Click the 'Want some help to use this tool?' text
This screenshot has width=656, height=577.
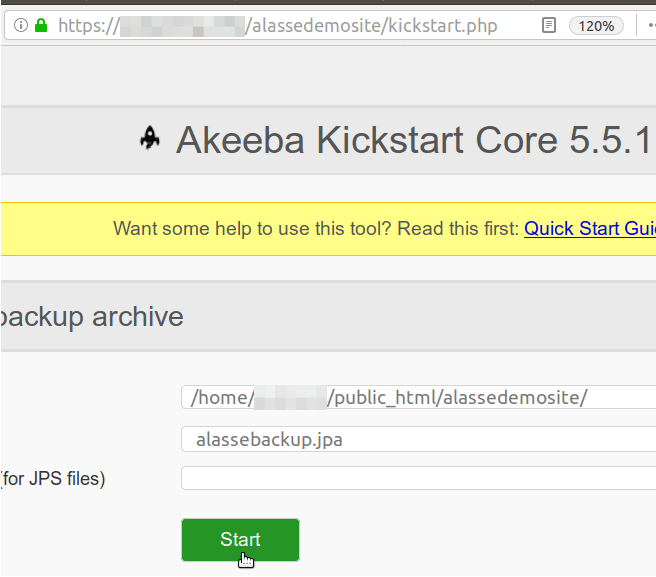pos(252,228)
